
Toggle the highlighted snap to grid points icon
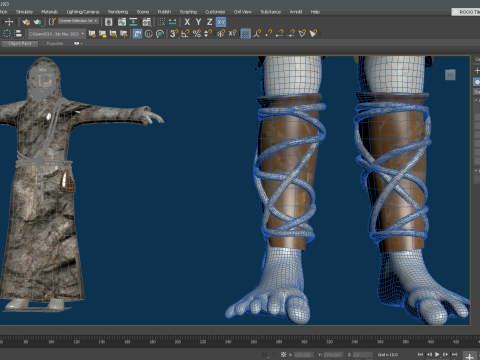point(246,33)
